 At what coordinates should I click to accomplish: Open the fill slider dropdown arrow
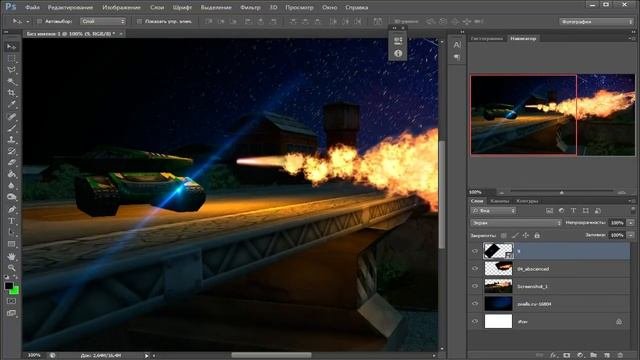click(x=631, y=235)
